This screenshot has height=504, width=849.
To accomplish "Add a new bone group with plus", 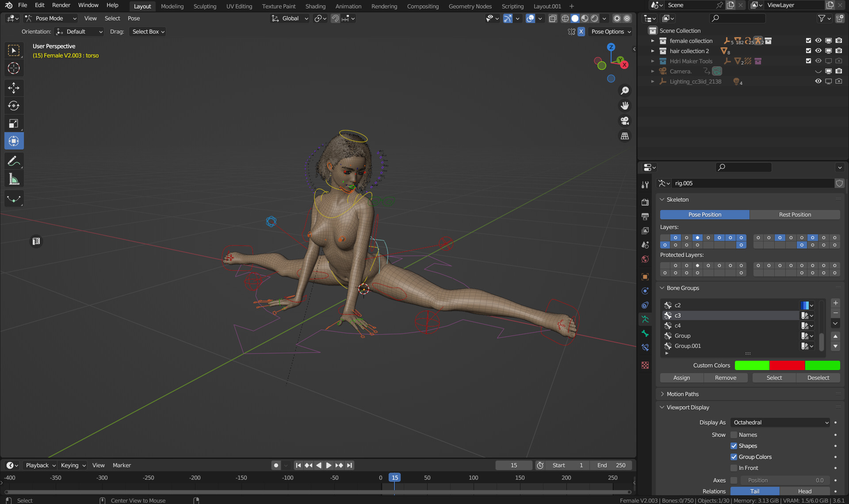I will [x=835, y=303].
